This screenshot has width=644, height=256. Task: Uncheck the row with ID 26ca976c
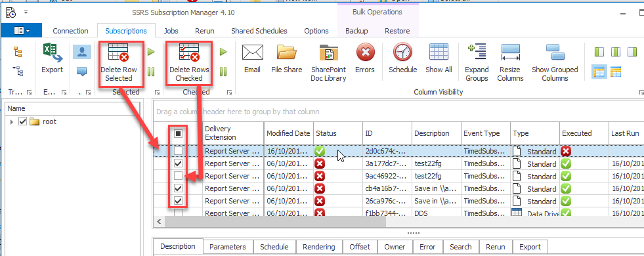pos(179,201)
